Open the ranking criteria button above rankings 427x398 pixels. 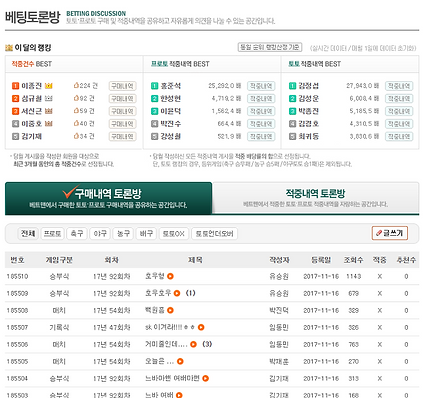[x=270, y=47]
